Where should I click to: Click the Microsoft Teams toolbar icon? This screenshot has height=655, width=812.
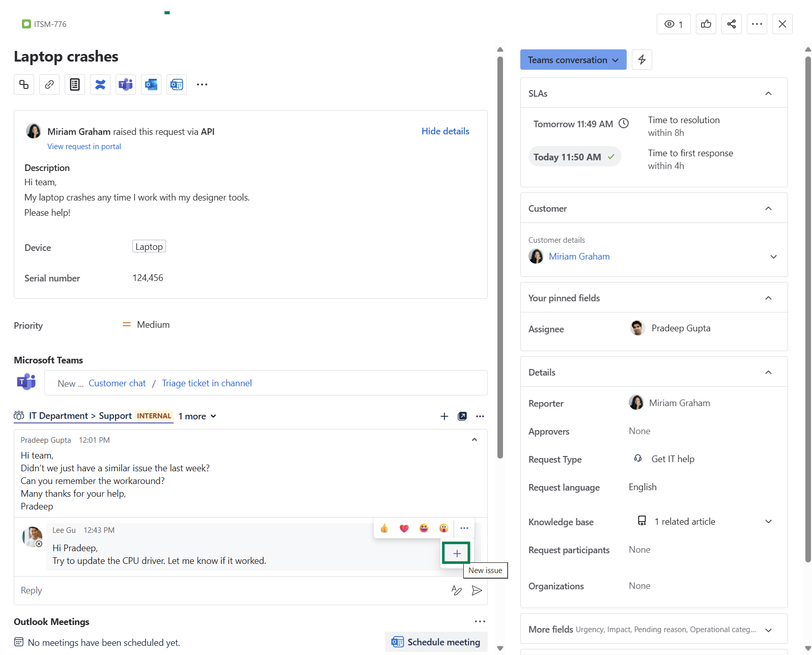[x=126, y=84]
